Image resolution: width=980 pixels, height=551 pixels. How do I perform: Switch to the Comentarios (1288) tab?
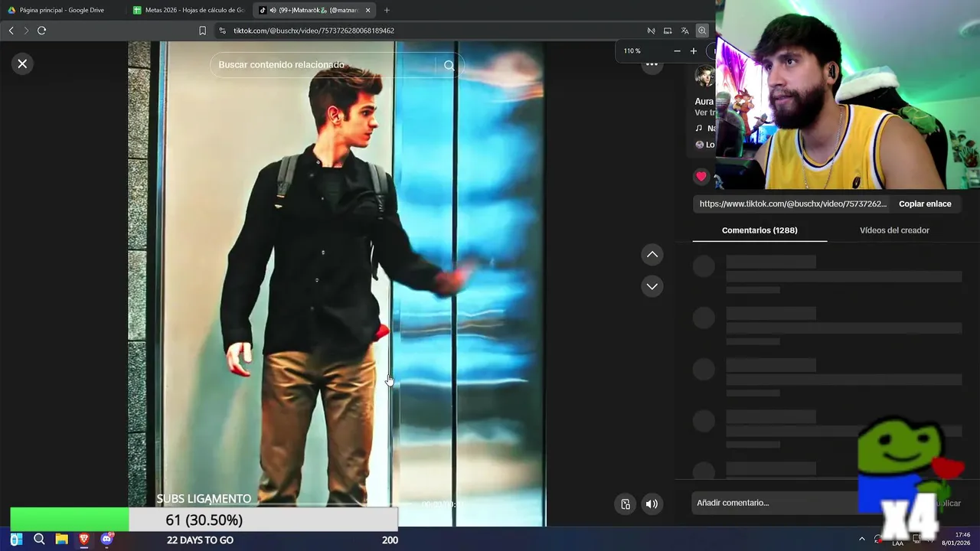coord(759,230)
